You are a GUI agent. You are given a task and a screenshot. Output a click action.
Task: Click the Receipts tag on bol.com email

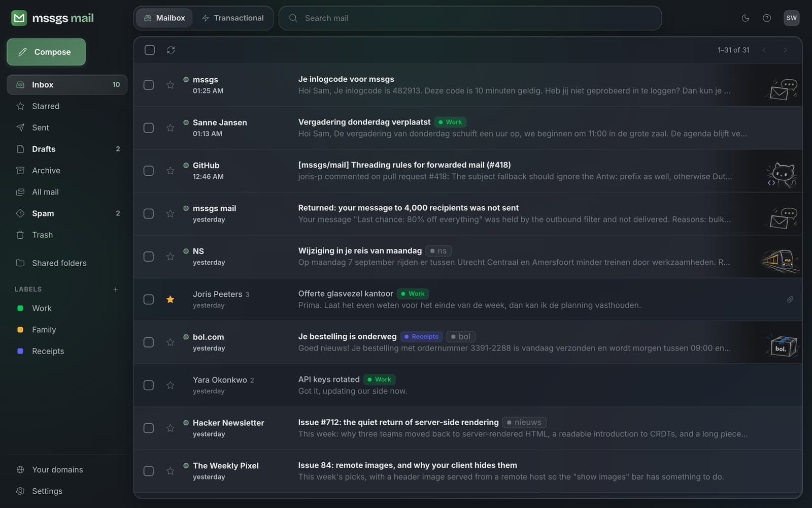[421, 336]
